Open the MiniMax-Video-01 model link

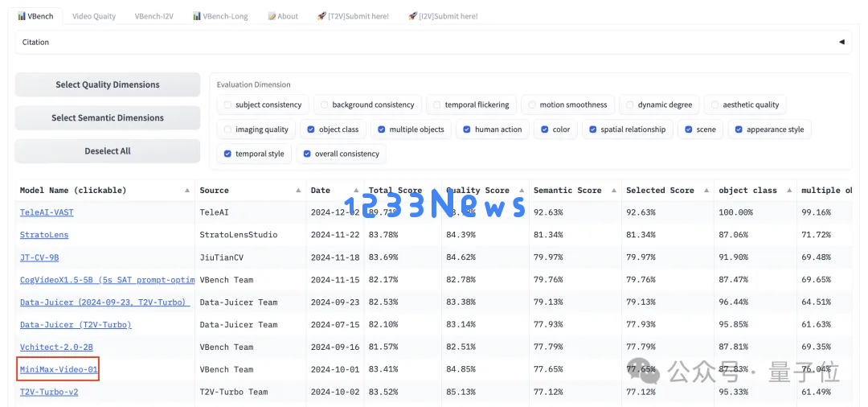[59, 369]
